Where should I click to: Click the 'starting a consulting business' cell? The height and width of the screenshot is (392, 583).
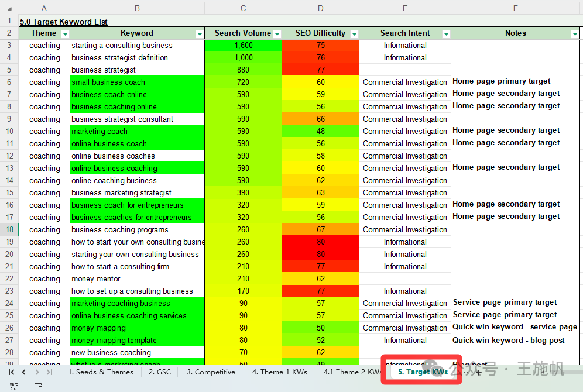137,45
